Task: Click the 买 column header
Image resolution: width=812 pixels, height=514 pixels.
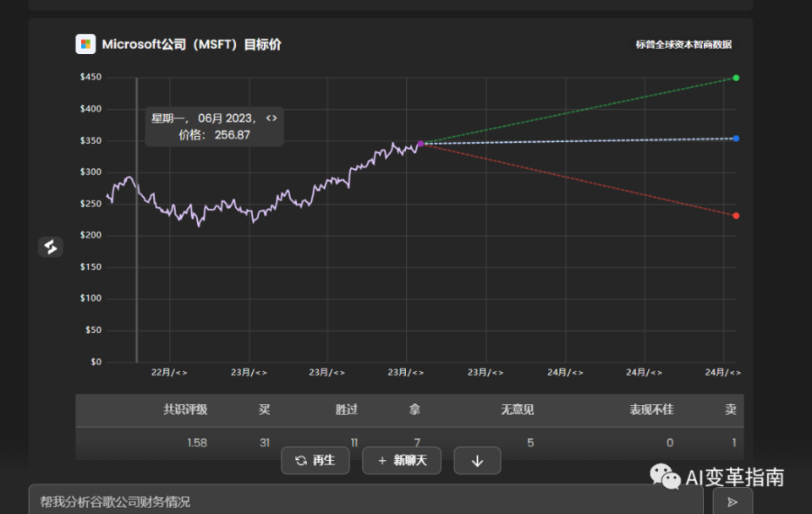Action: click(x=264, y=410)
